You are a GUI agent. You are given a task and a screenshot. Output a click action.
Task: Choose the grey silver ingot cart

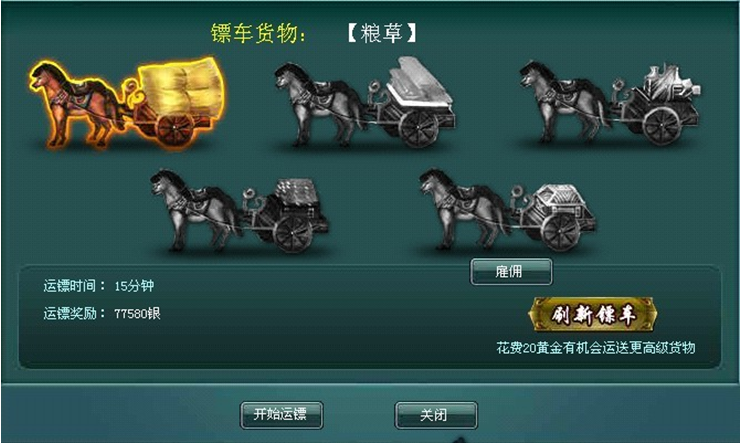pos(365,102)
